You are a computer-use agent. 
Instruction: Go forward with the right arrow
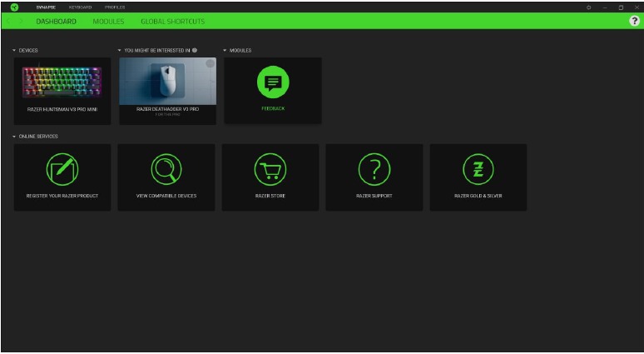[22, 22]
